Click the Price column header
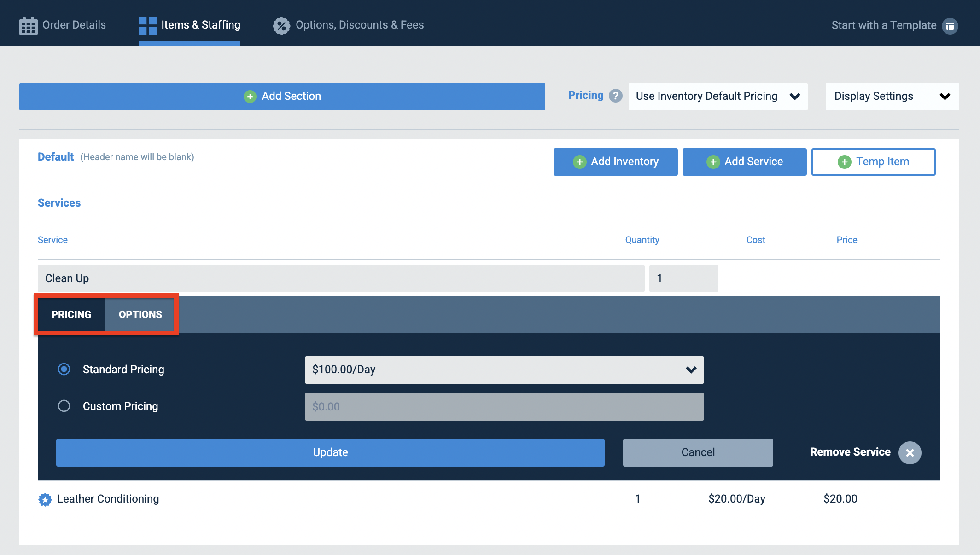The image size is (980, 555). (847, 240)
